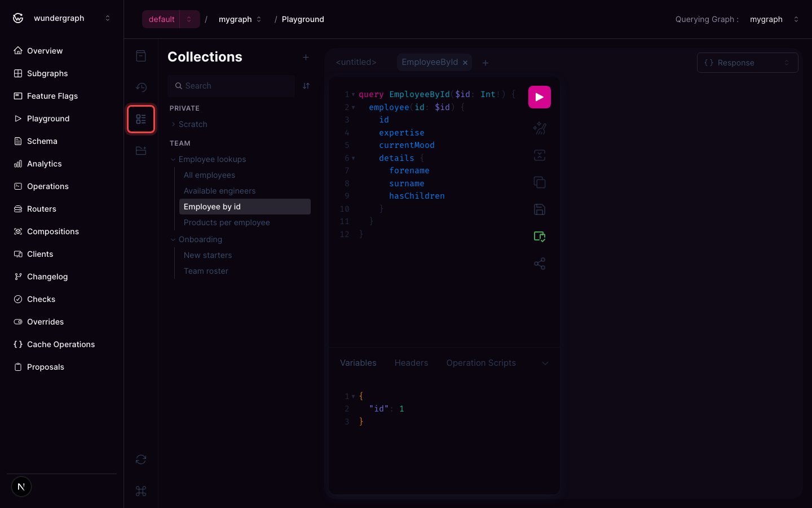Collapse the Employee lookups folder
The height and width of the screenshot is (508, 812).
(x=173, y=159)
